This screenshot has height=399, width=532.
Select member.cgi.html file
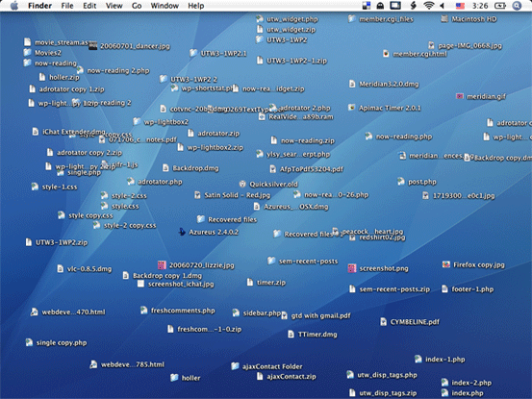click(415, 54)
